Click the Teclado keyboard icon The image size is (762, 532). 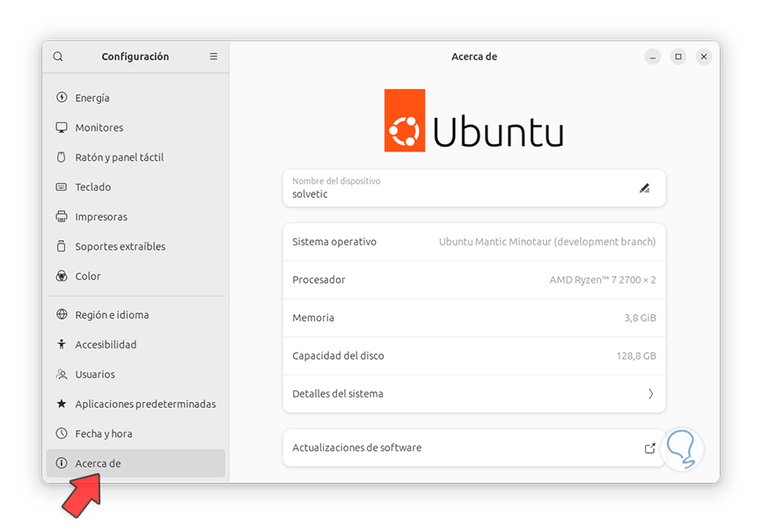(x=62, y=187)
